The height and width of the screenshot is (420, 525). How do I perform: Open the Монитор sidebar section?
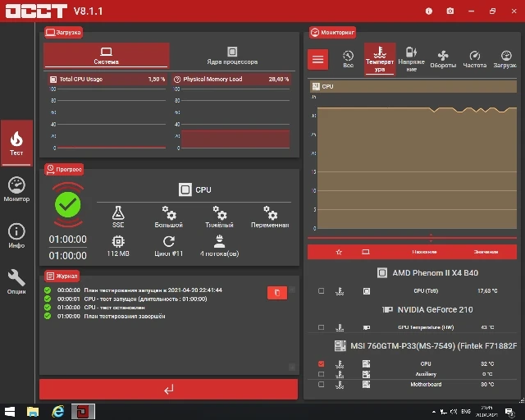pos(16,189)
